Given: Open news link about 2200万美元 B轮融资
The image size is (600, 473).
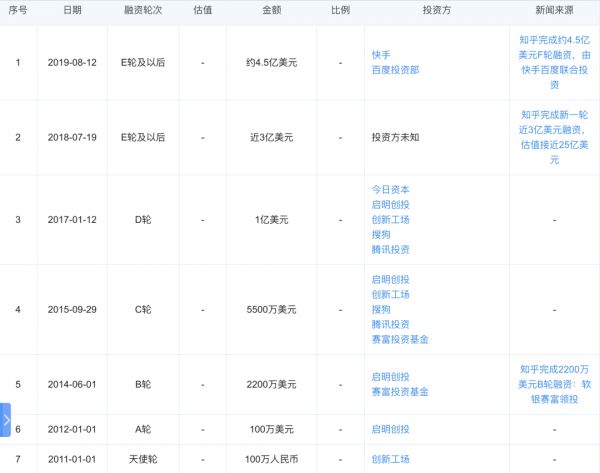Looking at the screenshot, I should tap(554, 384).
